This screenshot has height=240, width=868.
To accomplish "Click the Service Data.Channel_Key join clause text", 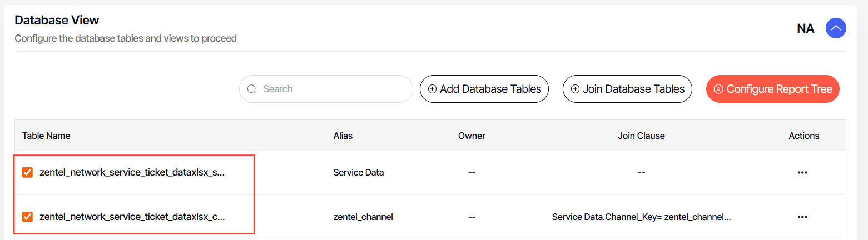I will point(641,217).
